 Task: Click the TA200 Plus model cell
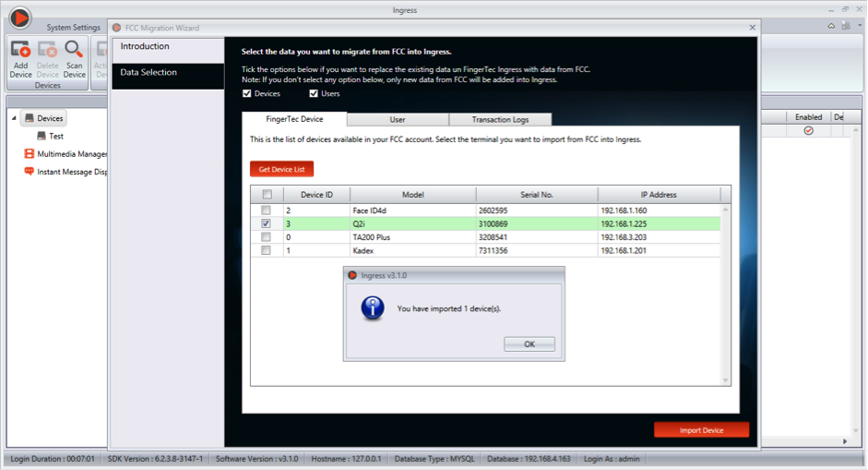pyautogui.click(x=413, y=237)
